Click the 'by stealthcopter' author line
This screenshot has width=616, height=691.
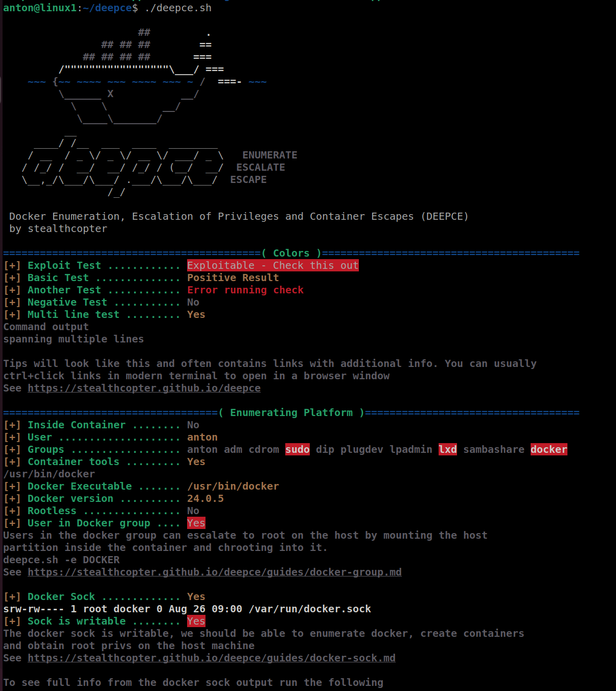click(x=58, y=229)
